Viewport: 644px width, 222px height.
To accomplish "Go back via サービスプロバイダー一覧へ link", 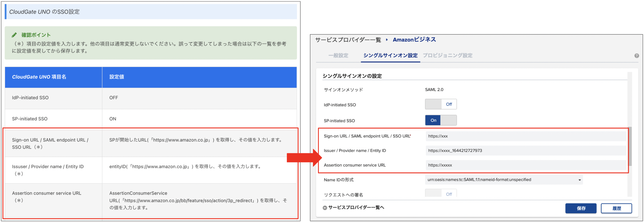I will [x=356, y=207].
